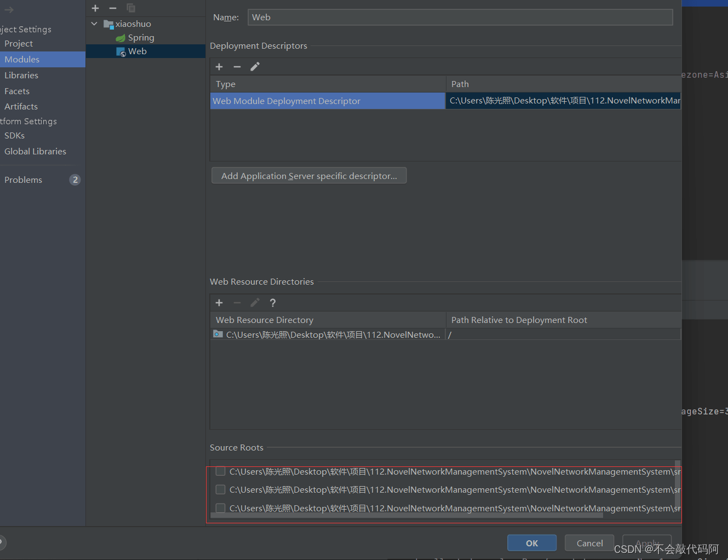Click the add module plus icon

[x=95, y=8]
